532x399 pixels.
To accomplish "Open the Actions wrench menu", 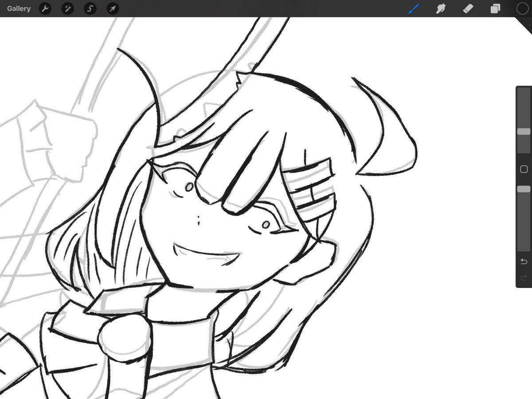I will tap(45, 8).
